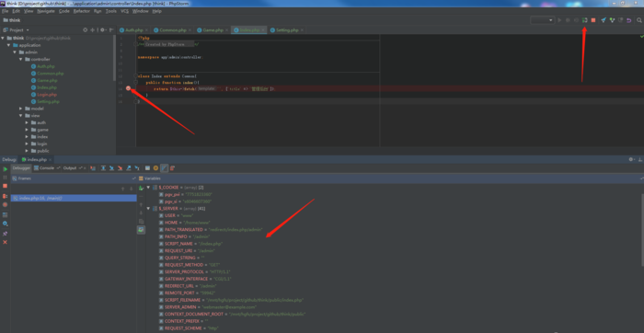
Task: Open the debug panel settings gear at right
Action: (631, 159)
